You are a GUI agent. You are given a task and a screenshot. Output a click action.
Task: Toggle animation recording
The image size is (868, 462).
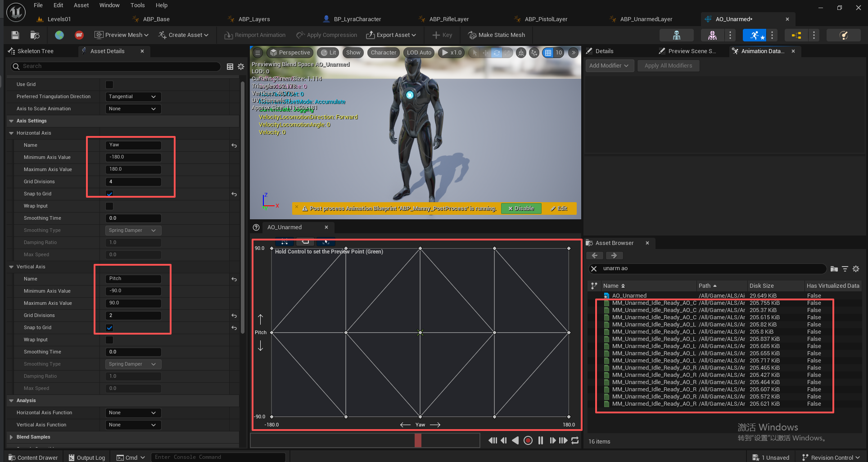528,440
